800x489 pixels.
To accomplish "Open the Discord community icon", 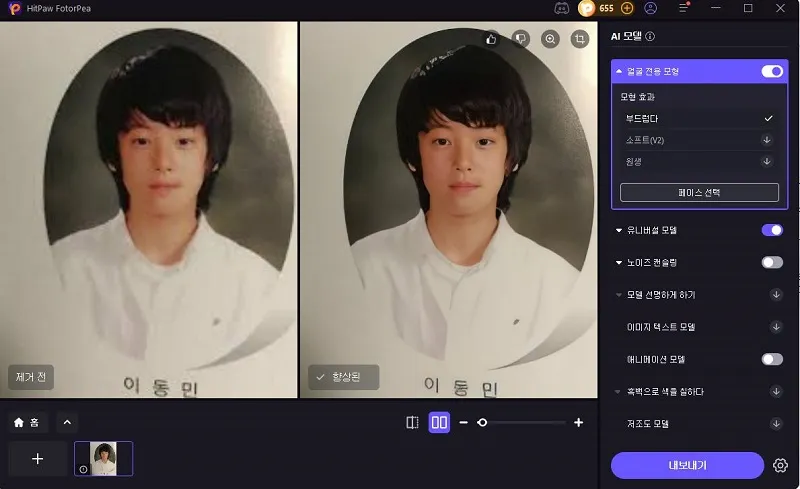I will pos(561,8).
